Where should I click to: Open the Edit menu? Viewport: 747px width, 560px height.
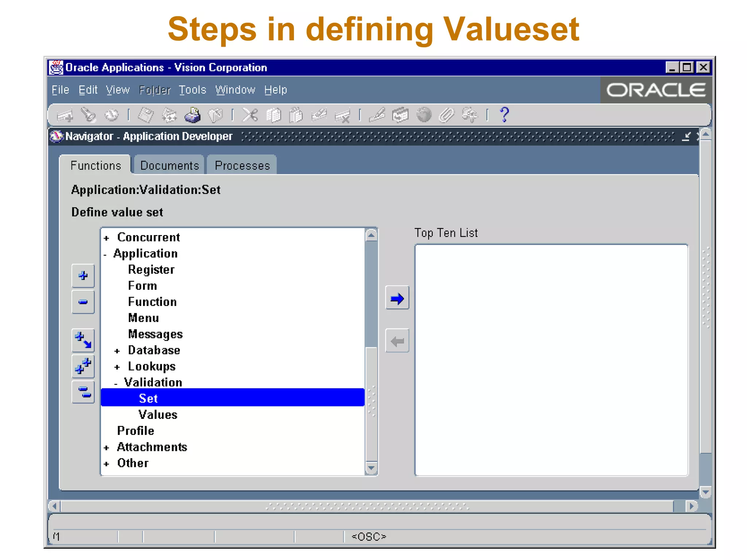88,90
